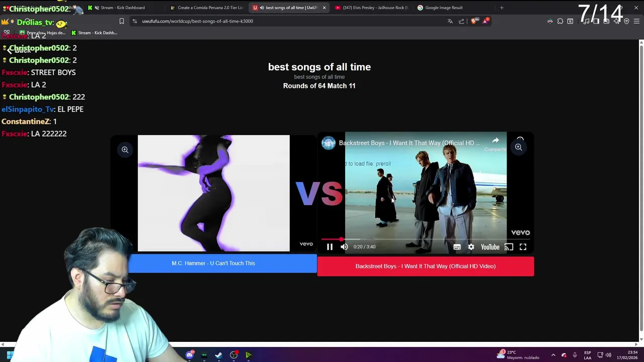This screenshot has height=362, width=644.
Task: Open the Brave Shields lion icon
Action: pyautogui.click(x=474, y=21)
